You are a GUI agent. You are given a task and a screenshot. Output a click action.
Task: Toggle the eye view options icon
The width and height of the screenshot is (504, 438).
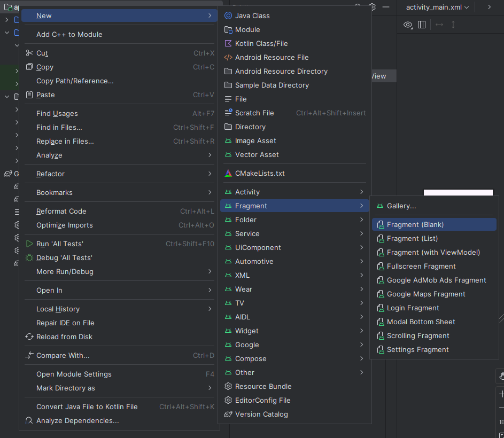point(408,25)
